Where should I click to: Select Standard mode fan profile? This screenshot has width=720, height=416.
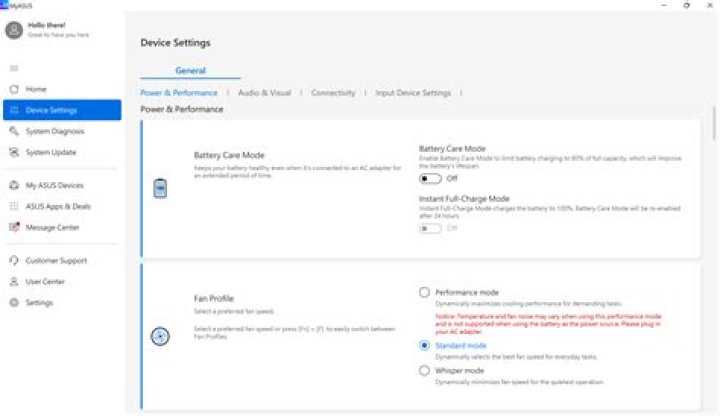point(425,344)
